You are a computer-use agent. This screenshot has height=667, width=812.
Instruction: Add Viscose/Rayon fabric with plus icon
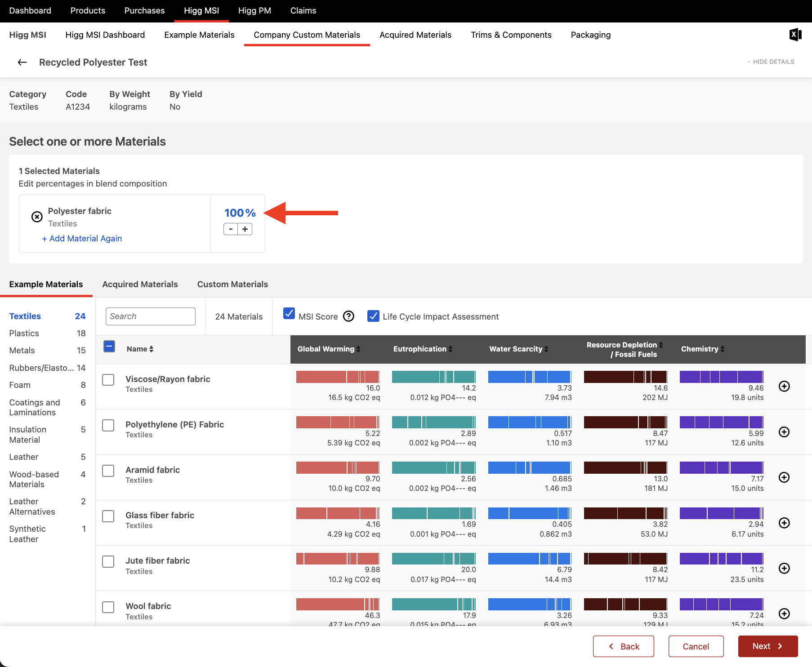click(784, 387)
